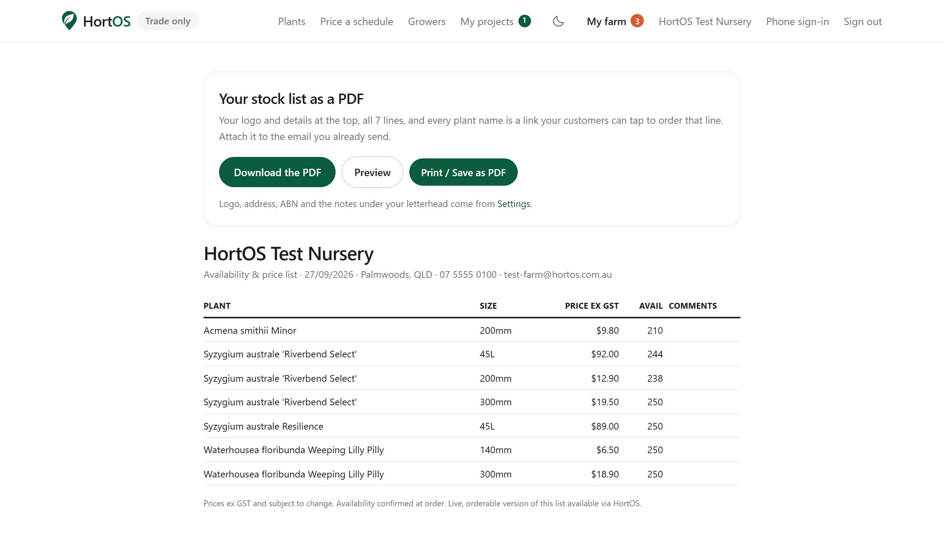Image resolution: width=944 pixels, height=560 pixels.
Task: Click Syzygium australe 'Riverbend Select' 45L row name
Action: click(280, 354)
